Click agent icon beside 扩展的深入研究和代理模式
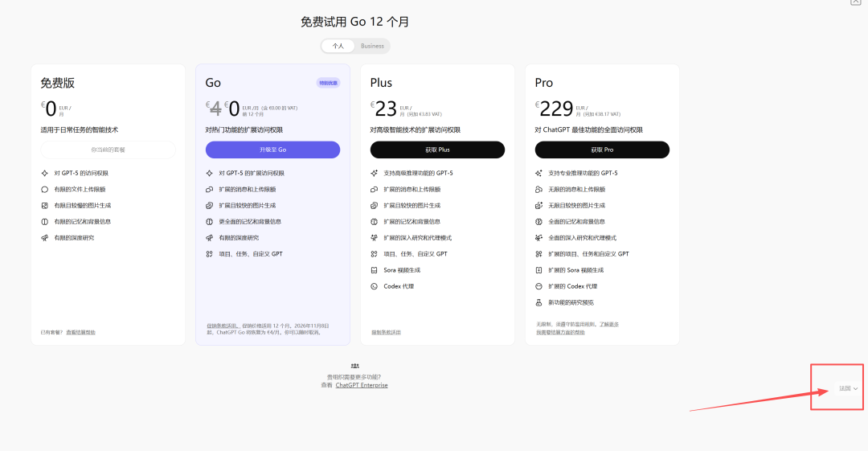 375,238
